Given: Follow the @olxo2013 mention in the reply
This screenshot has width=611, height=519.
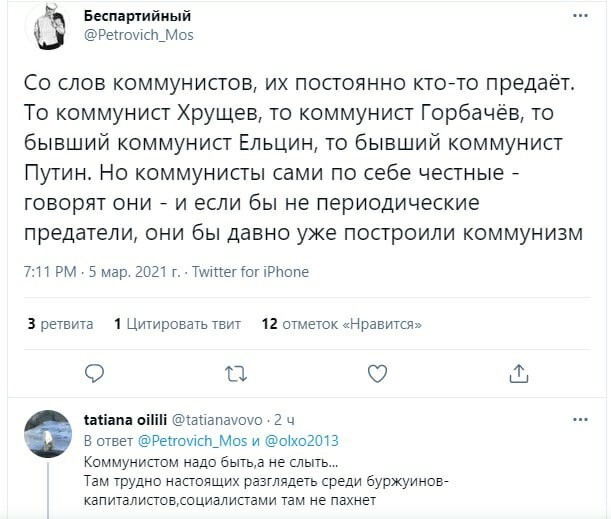Looking at the screenshot, I should coord(302,441).
